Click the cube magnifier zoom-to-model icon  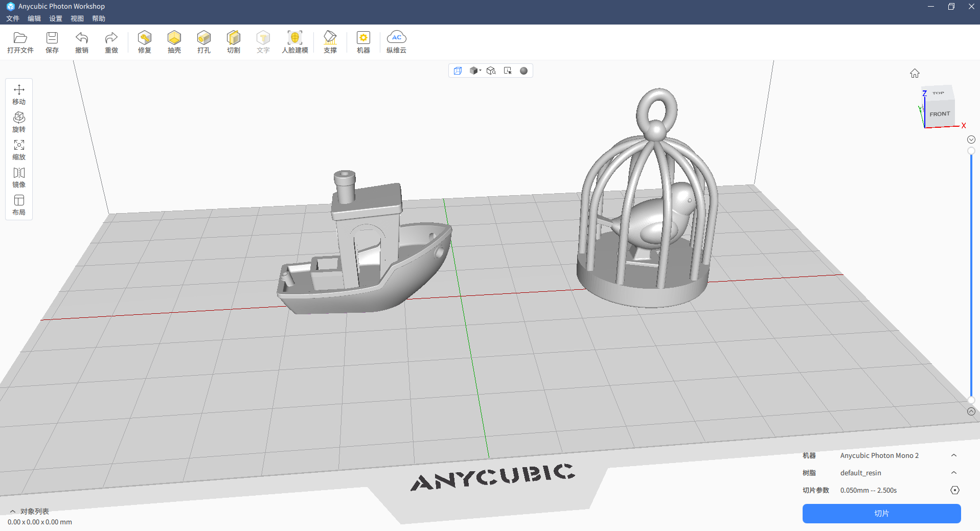click(x=491, y=71)
